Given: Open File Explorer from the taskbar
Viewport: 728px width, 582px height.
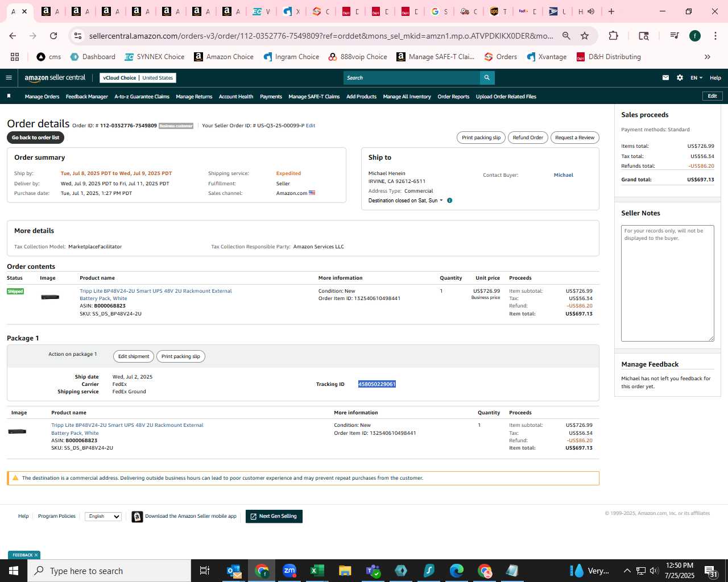Looking at the screenshot, I should [345, 571].
